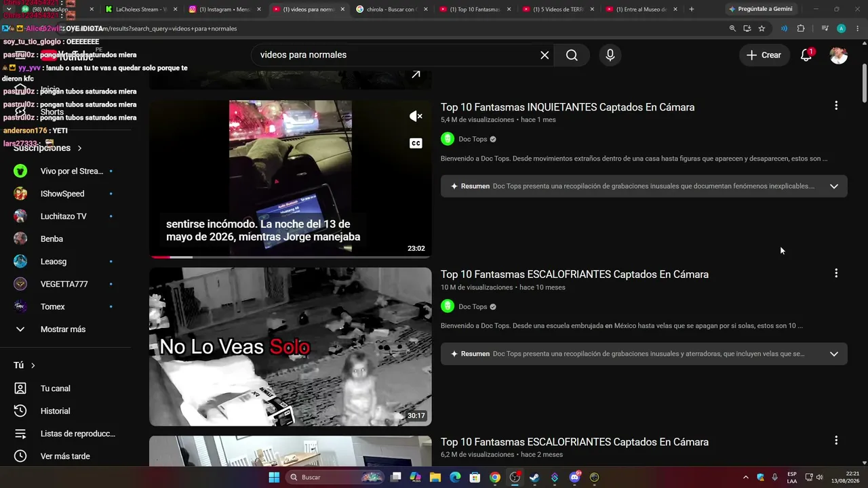This screenshot has width=868, height=488.
Task: Zoom the page via address bar magnifier
Action: pyautogui.click(x=732, y=28)
